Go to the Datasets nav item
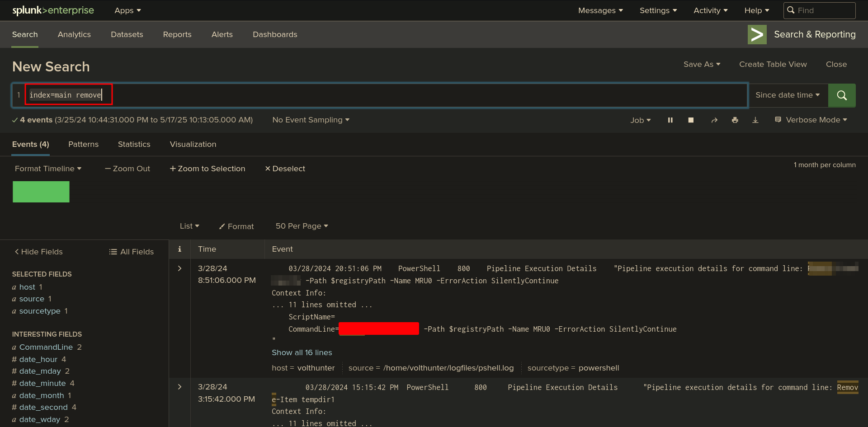Viewport: 868px width, 427px height. click(127, 34)
